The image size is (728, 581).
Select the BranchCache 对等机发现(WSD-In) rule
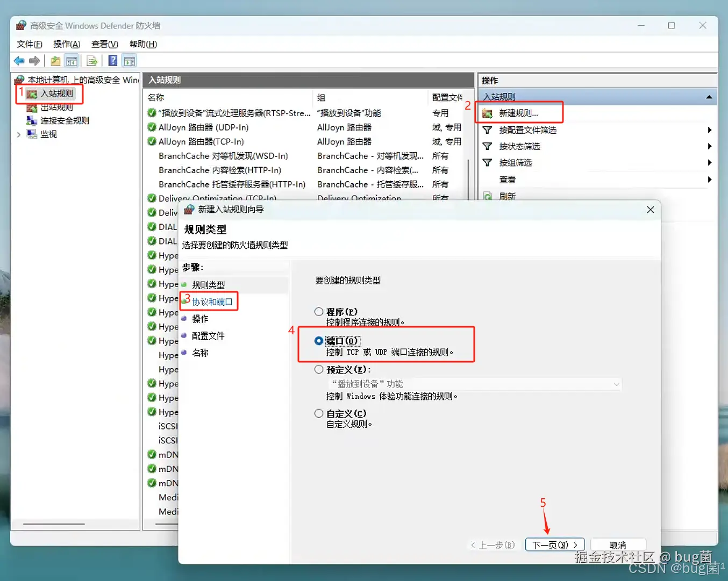coord(223,156)
